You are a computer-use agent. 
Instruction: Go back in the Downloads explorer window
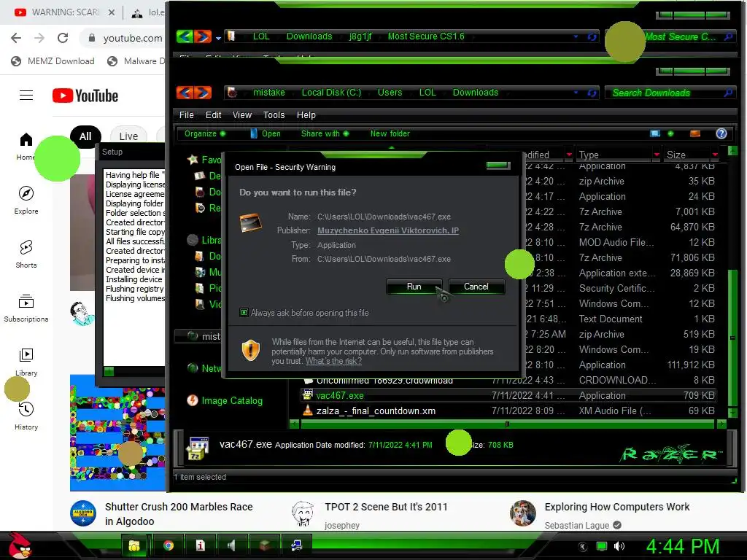point(185,93)
